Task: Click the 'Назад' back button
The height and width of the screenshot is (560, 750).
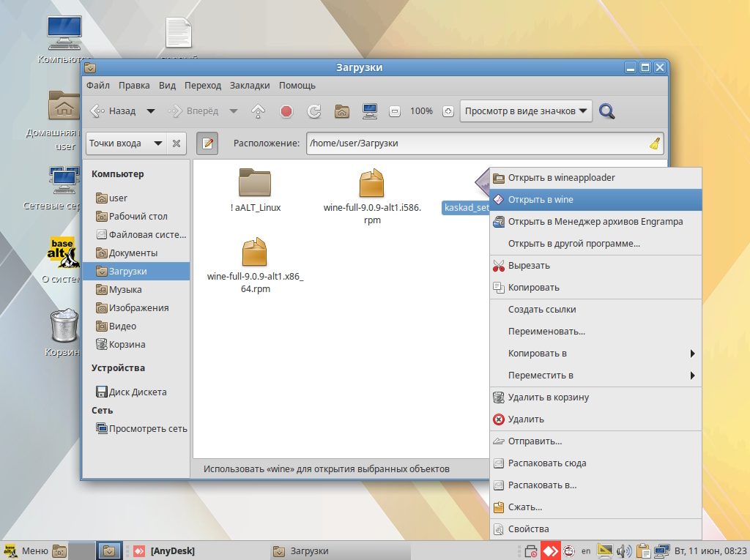Action: (x=114, y=111)
